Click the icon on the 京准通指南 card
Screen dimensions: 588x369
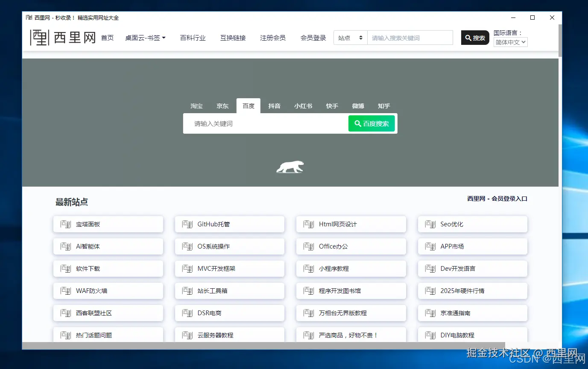tap(430, 313)
